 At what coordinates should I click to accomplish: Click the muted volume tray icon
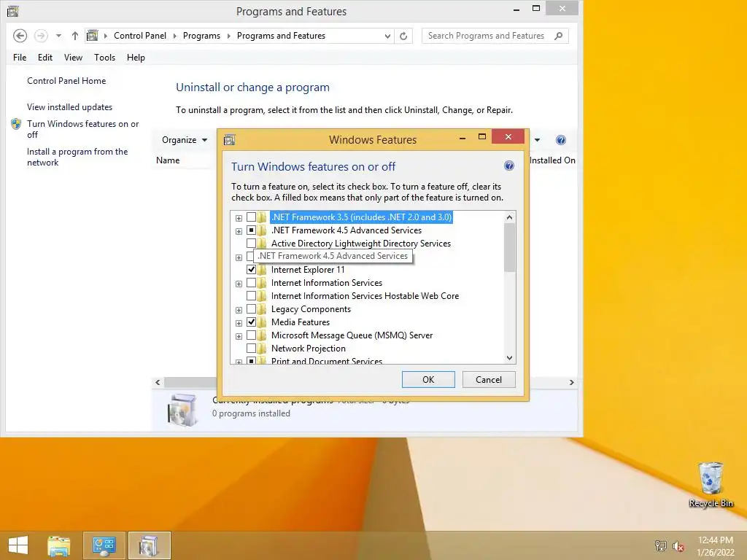point(678,546)
